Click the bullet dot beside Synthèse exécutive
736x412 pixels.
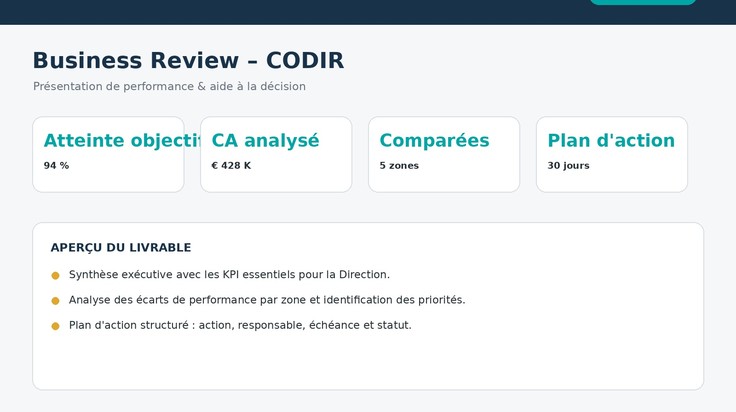tap(55, 275)
